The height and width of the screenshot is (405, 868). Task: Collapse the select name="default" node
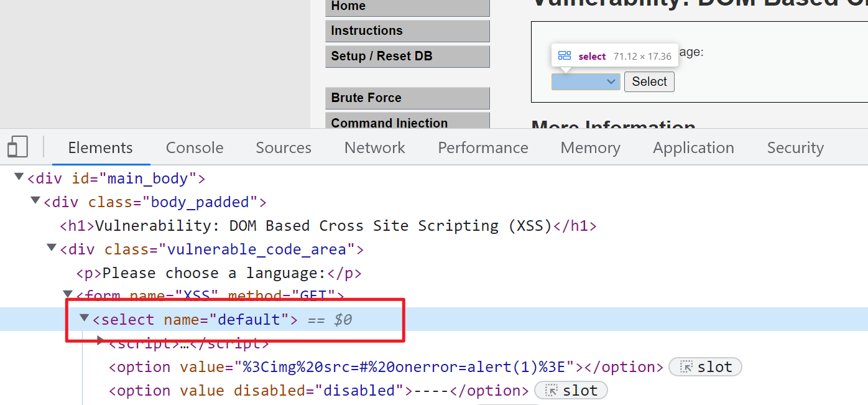(84, 318)
